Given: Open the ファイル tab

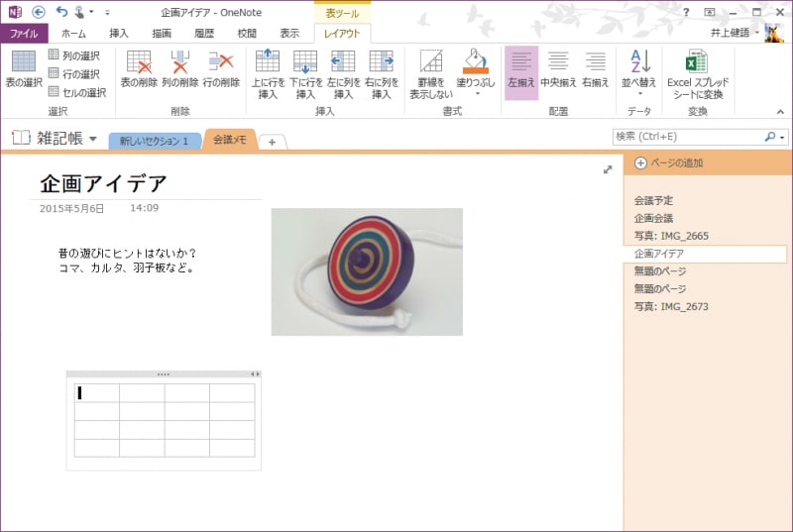Looking at the screenshot, I should click(x=24, y=34).
